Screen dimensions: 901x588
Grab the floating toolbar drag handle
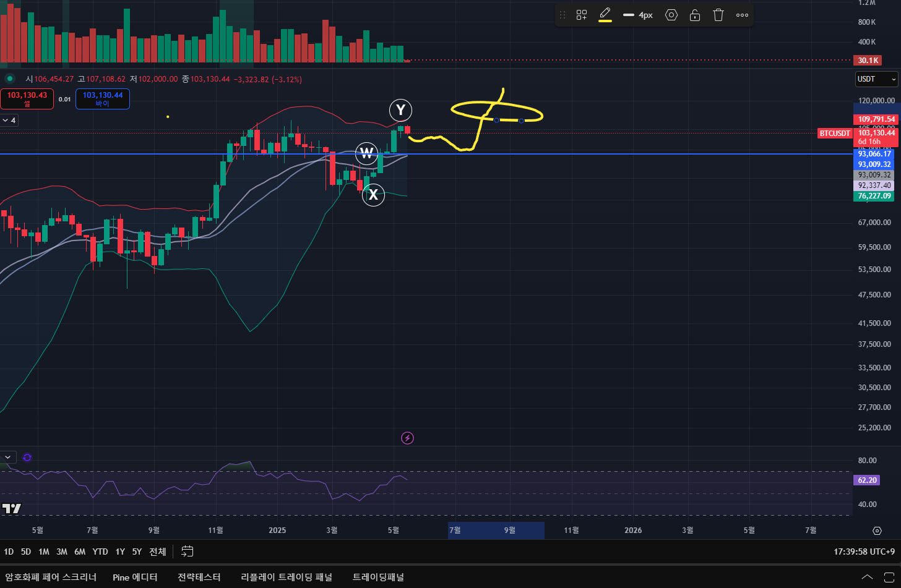[x=563, y=15]
